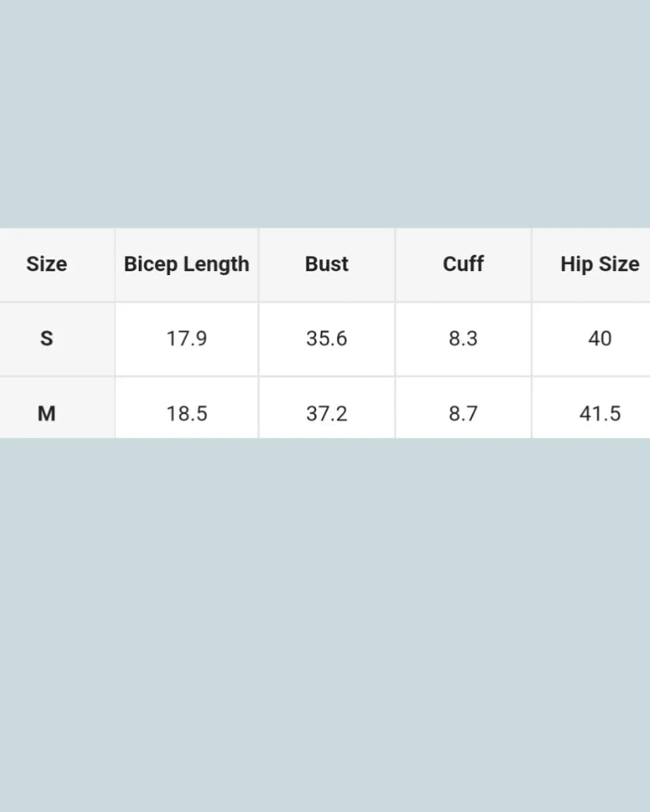
Task: Tap the 8.7 cuff value
Action: pos(463,413)
